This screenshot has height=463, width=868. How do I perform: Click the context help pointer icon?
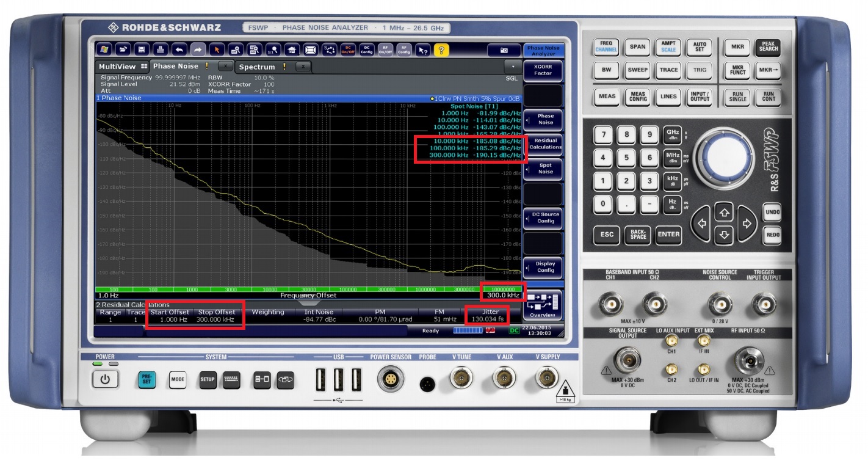tap(422, 49)
